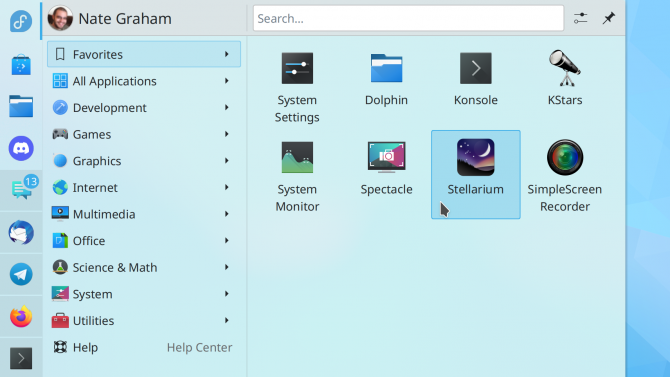The image size is (670, 377).
Task: Click the Discord icon in the task panel
Action: 21,148
